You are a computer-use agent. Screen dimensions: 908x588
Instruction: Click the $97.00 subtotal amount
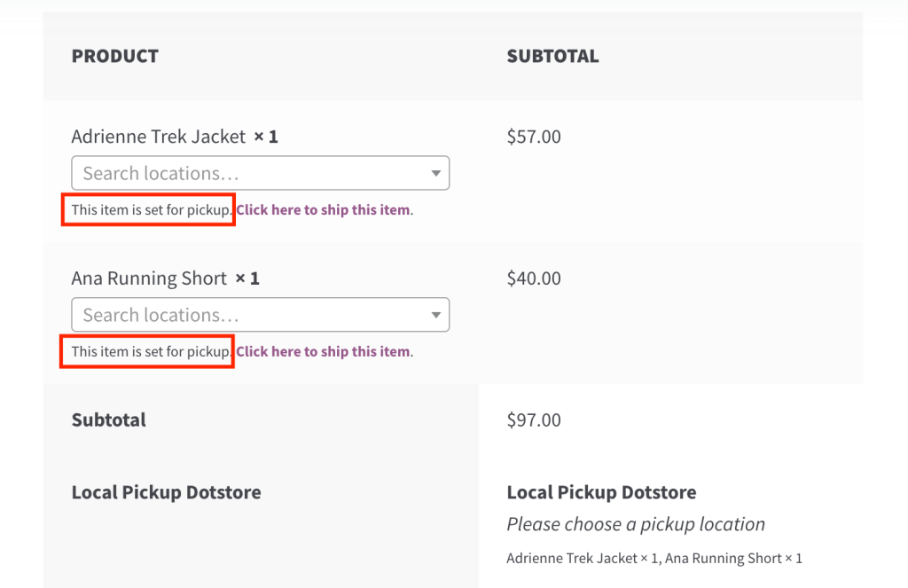(x=534, y=420)
